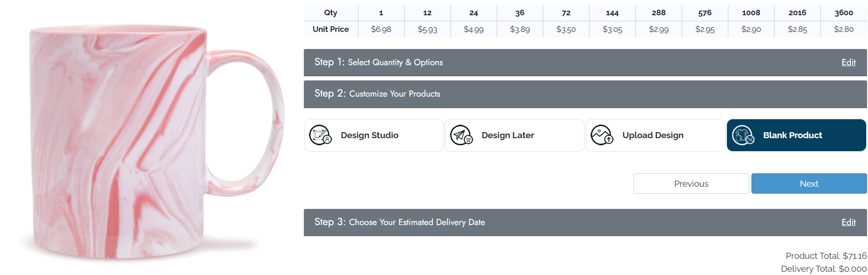Click the Blank Product shirt icon
Screen dimensions: 868x275
(x=743, y=135)
